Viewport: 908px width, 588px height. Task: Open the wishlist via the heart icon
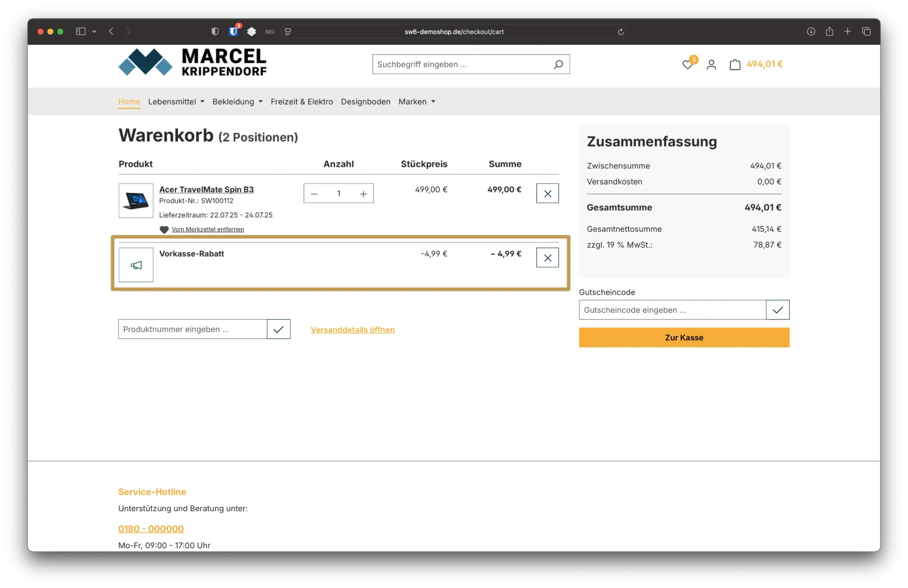(x=687, y=65)
